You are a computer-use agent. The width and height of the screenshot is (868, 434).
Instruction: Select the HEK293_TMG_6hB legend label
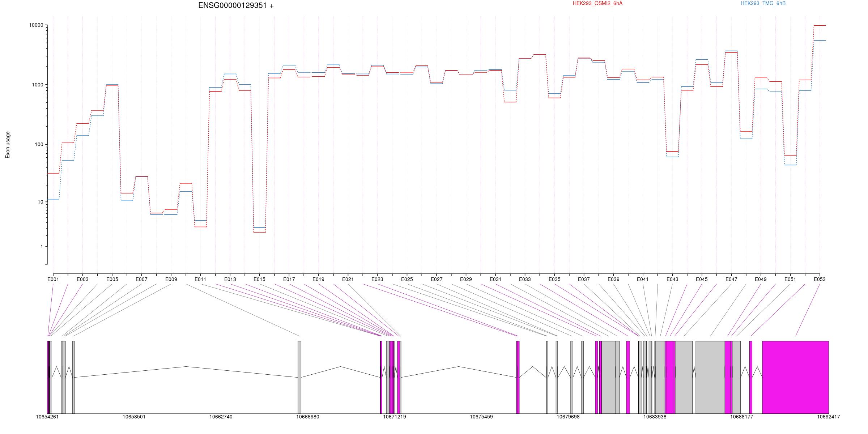point(763,3)
